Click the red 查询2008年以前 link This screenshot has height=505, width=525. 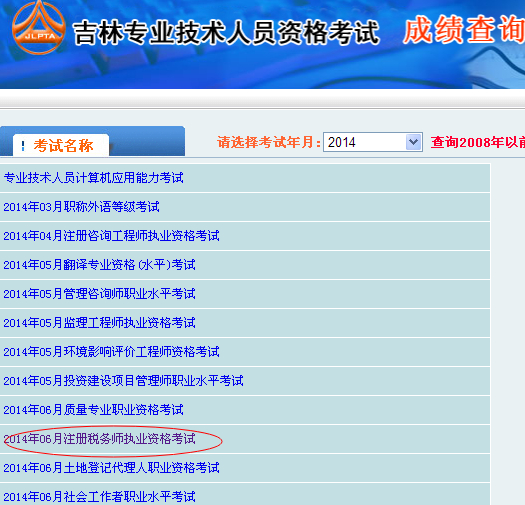pos(478,142)
